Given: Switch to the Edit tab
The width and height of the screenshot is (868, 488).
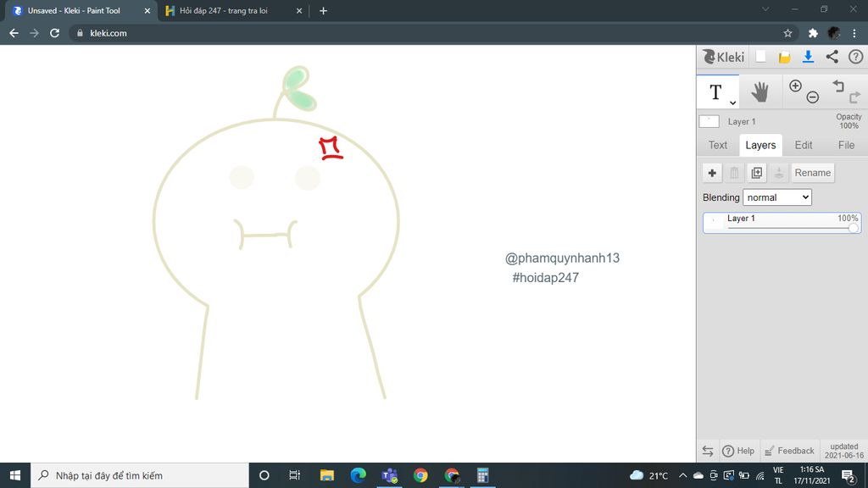Looking at the screenshot, I should [803, 144].
